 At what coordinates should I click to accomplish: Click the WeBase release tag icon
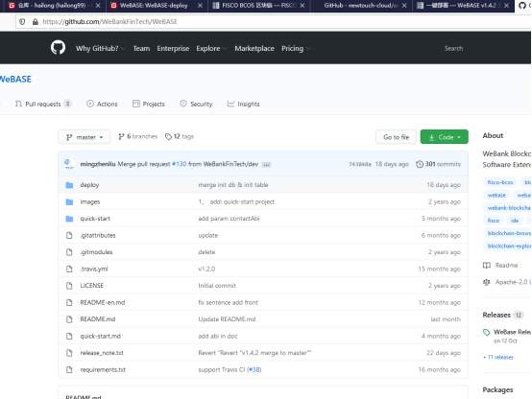[x=487, y=332]
